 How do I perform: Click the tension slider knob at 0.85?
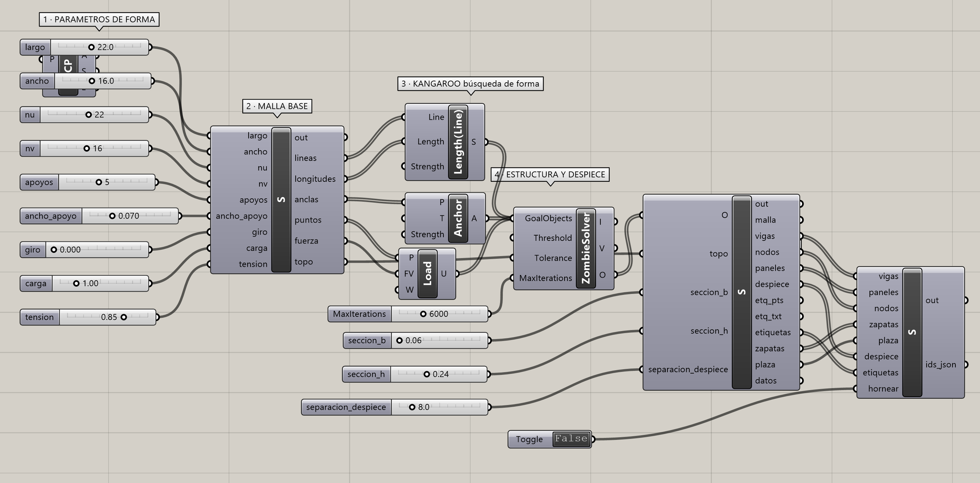pyautogui.click(x=124, y=317)
